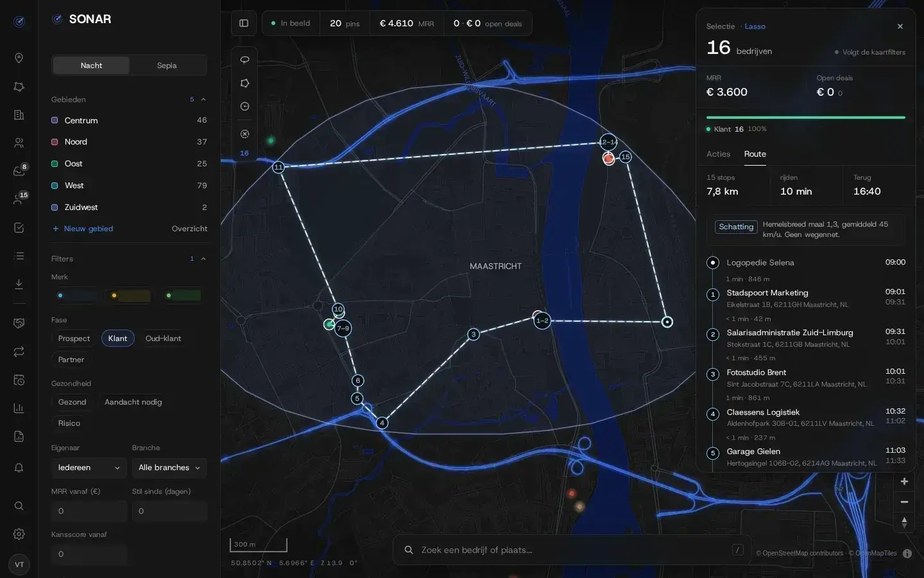Open the settings gear icon
Image resolution: width=924 pixels, height=578 pixels.
(x=19, y=534)
